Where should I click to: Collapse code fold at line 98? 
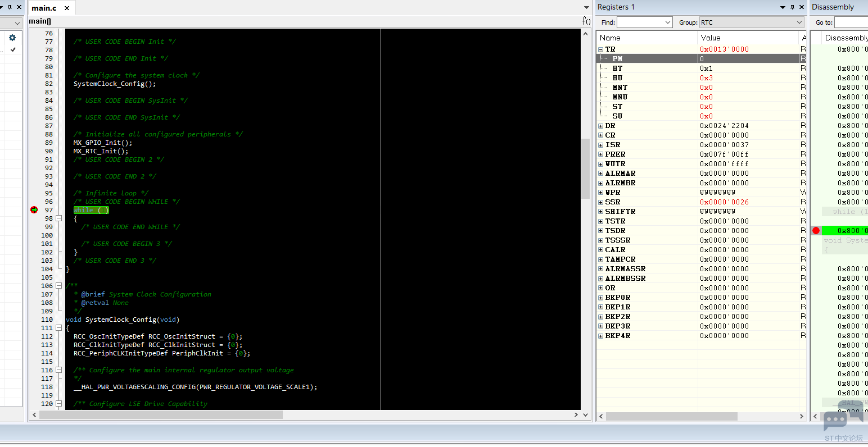coord(58,218)
